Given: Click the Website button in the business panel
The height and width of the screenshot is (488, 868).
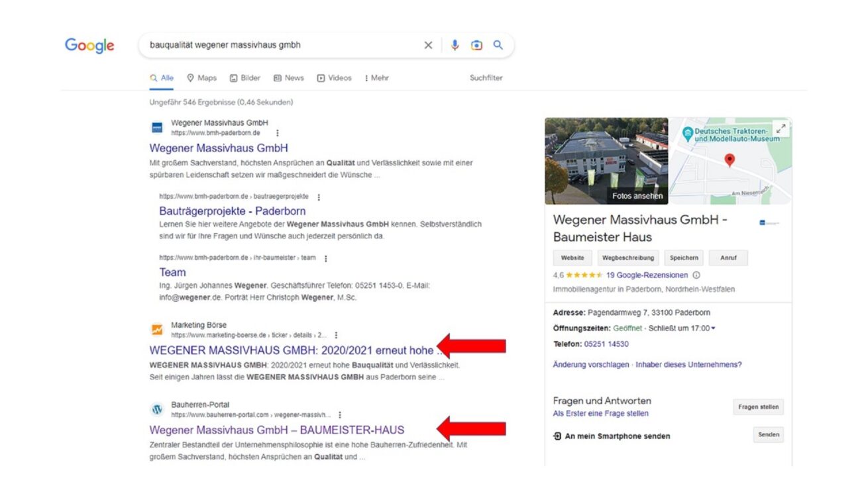Looking at the screenshot, I should 572,258.
